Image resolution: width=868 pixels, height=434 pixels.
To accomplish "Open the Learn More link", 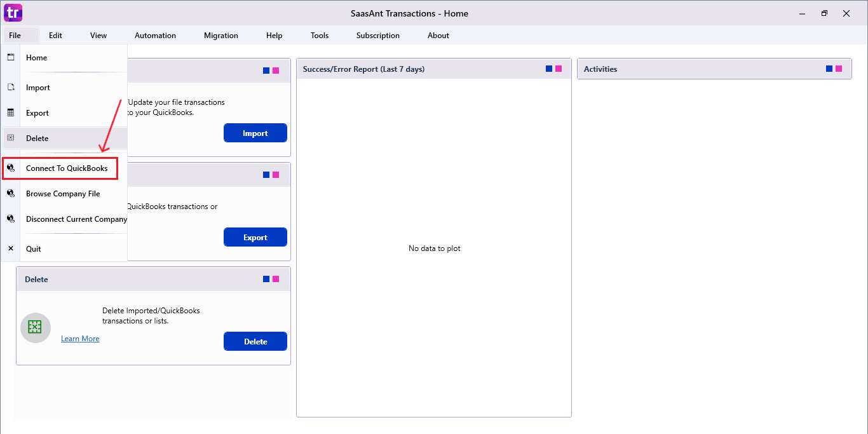I will (x=80, y=338).
